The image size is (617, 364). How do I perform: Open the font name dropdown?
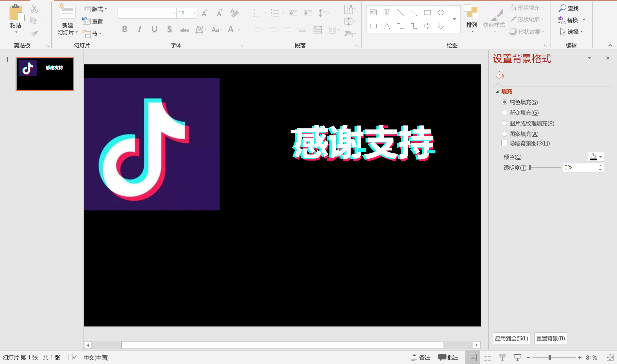(174, 13)
